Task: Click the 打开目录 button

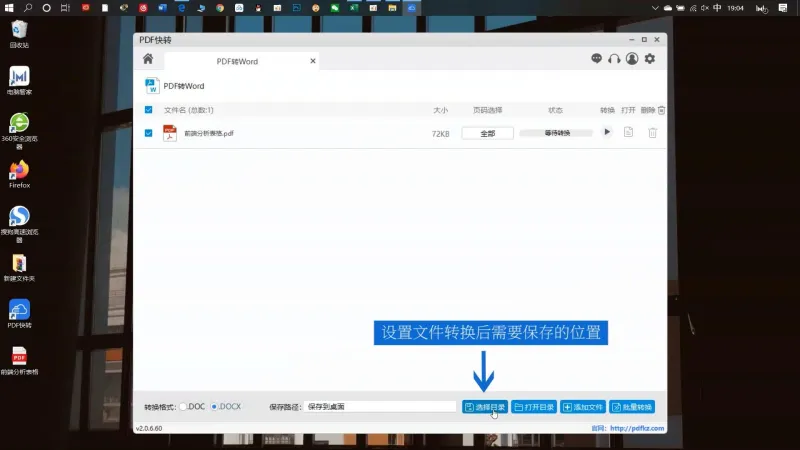Action: pyautogui.click(x=534, y=407)
